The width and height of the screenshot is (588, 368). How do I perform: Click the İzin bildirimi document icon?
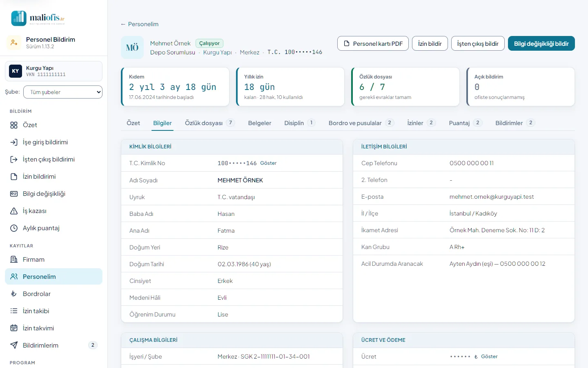pyautogui.click(x=14, y=177)
